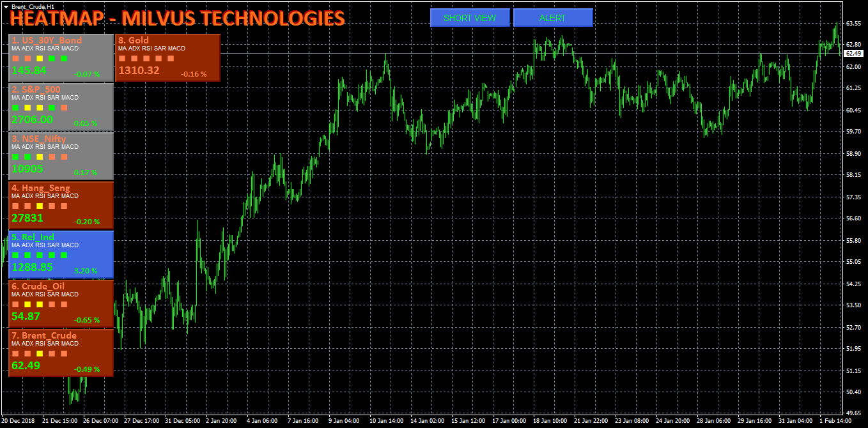Select the MACD green square on US_30Y_Bond card
The width and height of the screenshot is (868, 428).
64,59
